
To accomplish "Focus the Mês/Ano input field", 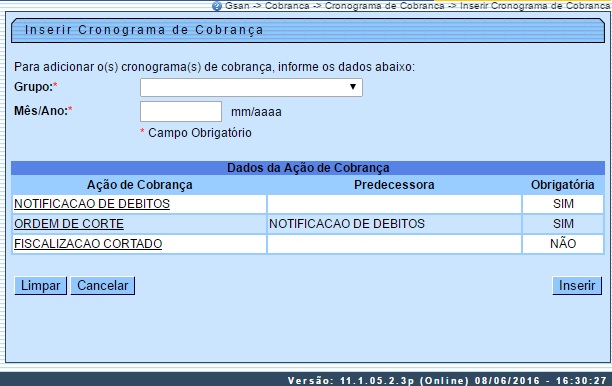I will pos(181,112).
